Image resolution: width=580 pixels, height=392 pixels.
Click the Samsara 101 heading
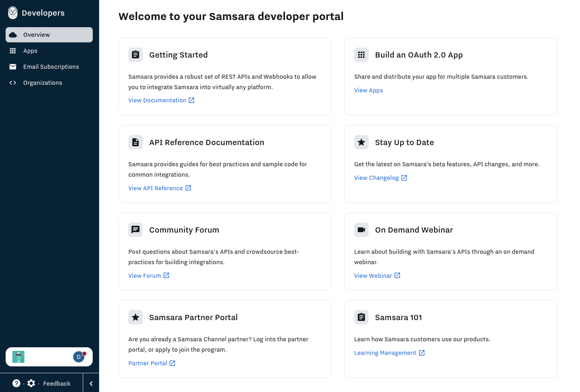(399, 317)
